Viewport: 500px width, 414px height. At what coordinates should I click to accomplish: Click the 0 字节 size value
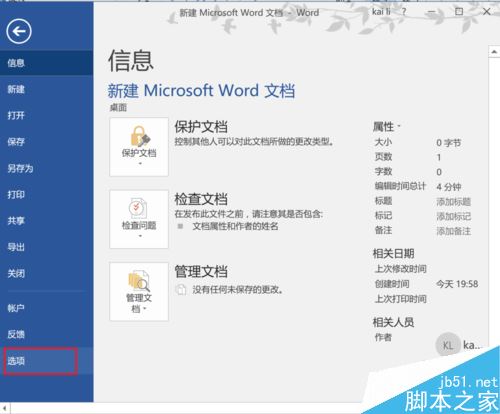(449, 143)
